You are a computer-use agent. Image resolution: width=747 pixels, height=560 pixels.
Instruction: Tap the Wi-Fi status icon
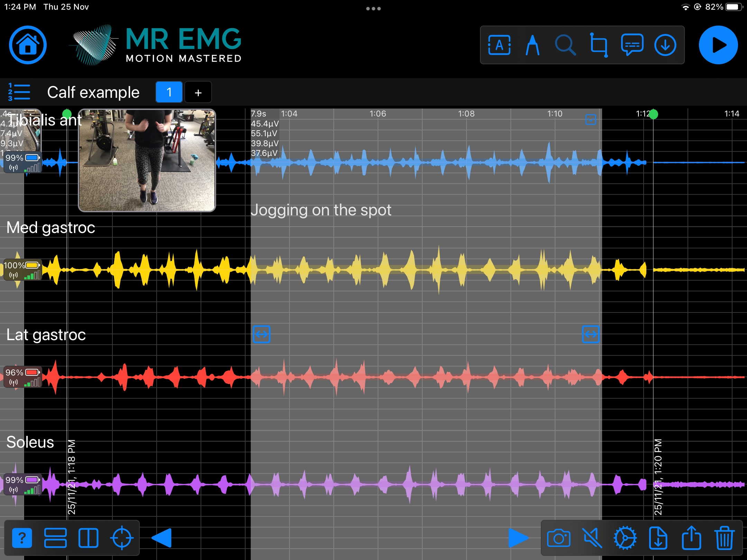pyautogui.click(x=685, y=7)
